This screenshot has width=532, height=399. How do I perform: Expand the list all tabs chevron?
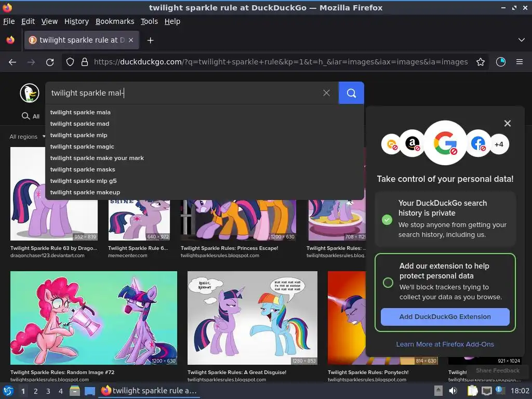point(522,40)
